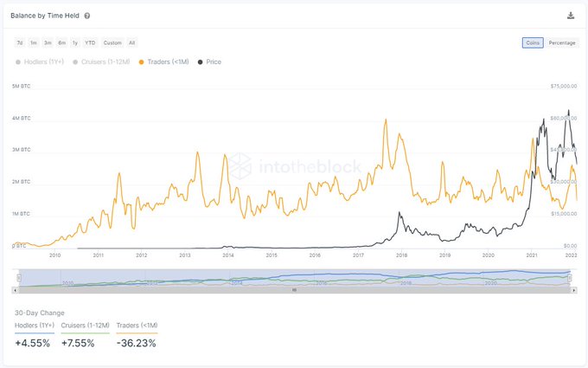Set the range to 3m
This screenshot has width=588, height=368.
(48, 42)
